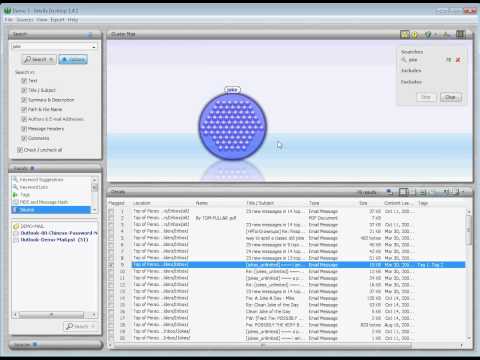Click the facet list scroll-down arrow

[x=94, y=210]
